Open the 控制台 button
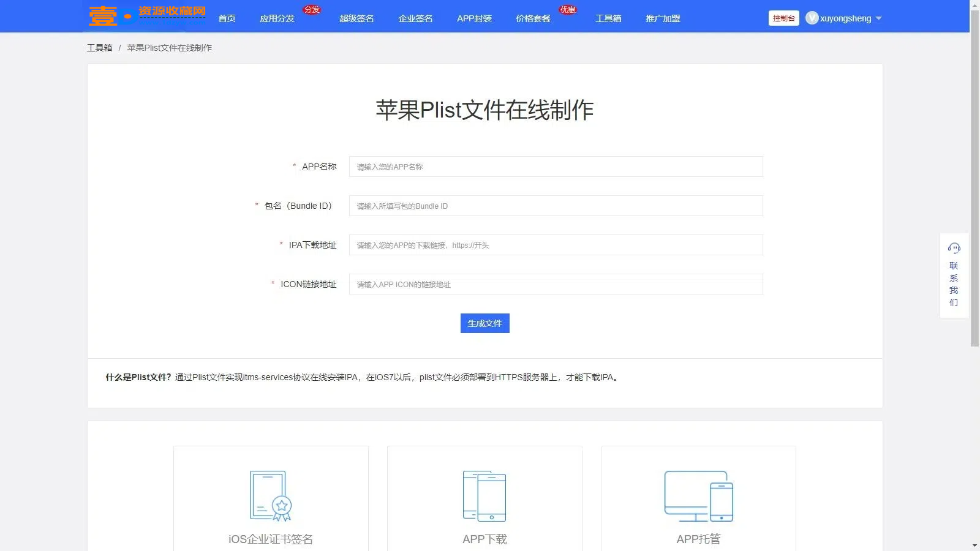 pyautogui.click(x=783, y=18)
